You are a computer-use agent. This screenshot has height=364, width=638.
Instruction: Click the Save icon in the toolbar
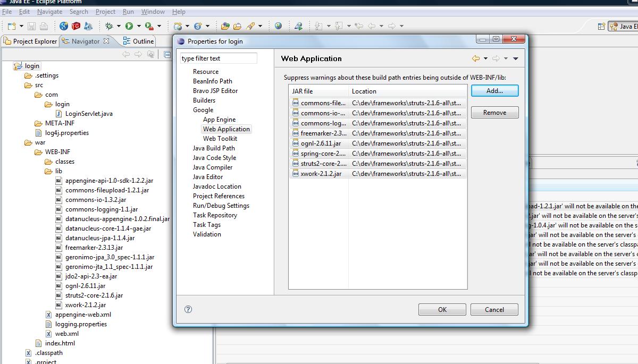(x=30, y=26)
